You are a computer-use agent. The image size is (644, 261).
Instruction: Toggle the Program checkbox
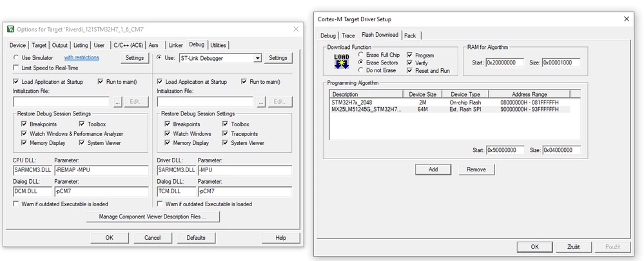click(x=409, y=55)
